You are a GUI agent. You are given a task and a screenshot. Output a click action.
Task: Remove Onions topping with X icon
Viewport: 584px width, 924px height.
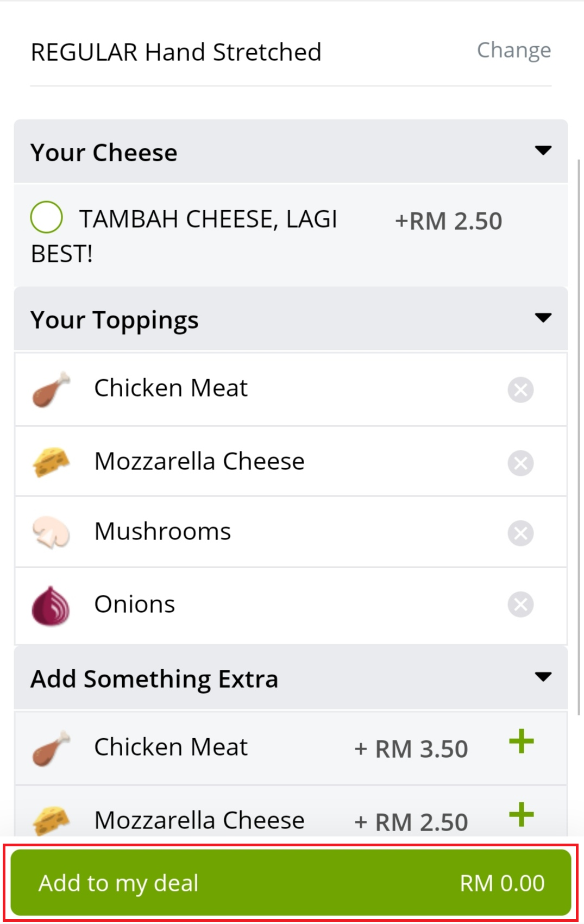pyautogui.click(x=520, y=604)
